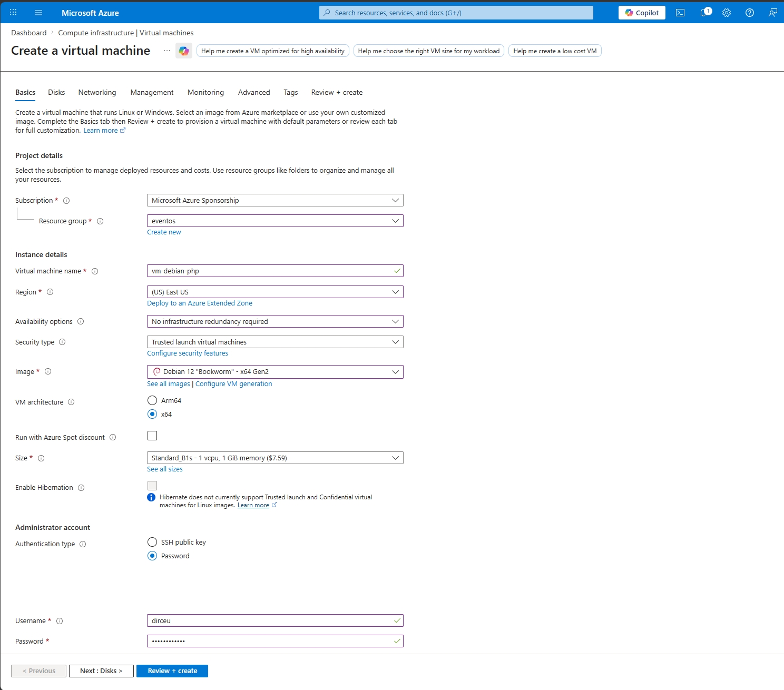Open the Size dropdown
This screenshot has width=784, height=690.
(275, 458)
